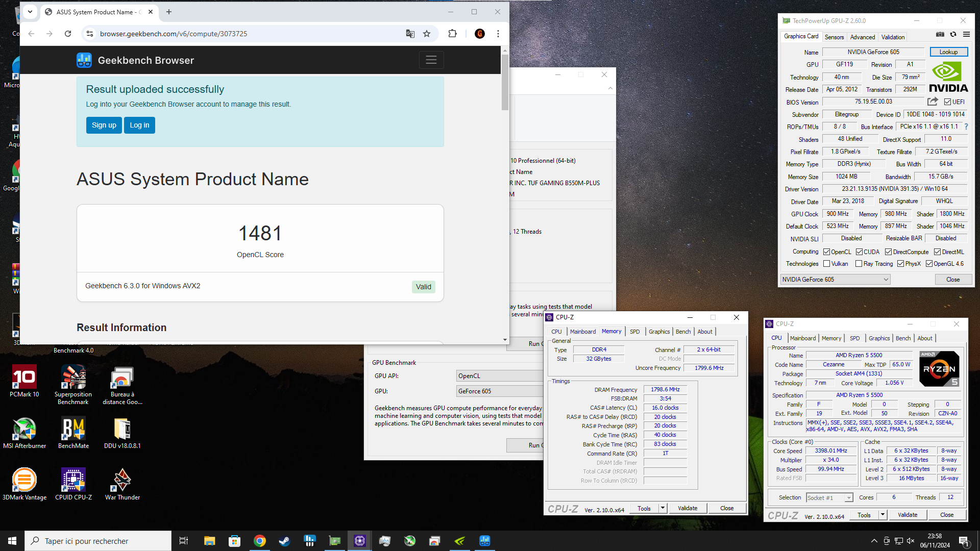Open the Bureau à distance Google desktop icon
Screen dimensions: 980x551
[x=122, y=385]
